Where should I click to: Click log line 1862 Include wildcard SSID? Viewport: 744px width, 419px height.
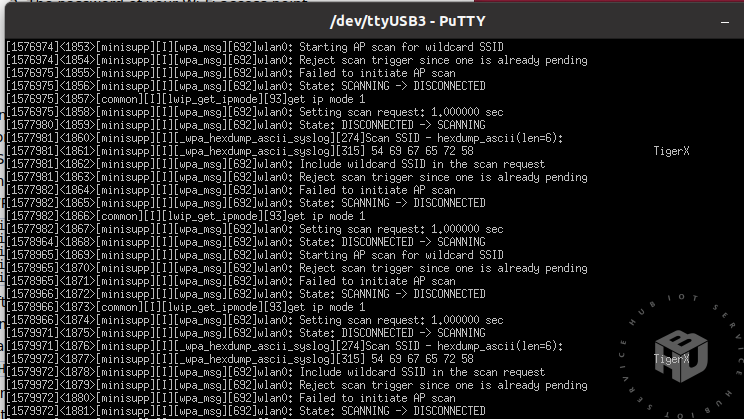click(x=275, y=164)
